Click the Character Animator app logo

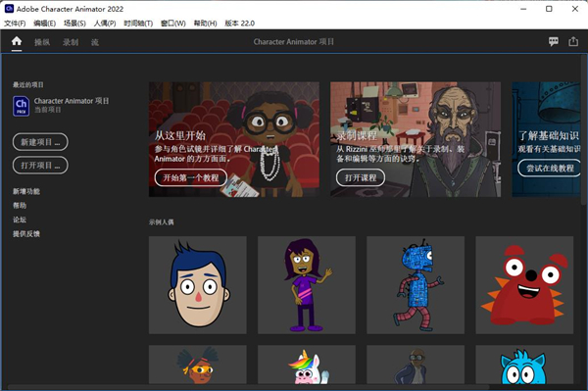pos(9,8)
